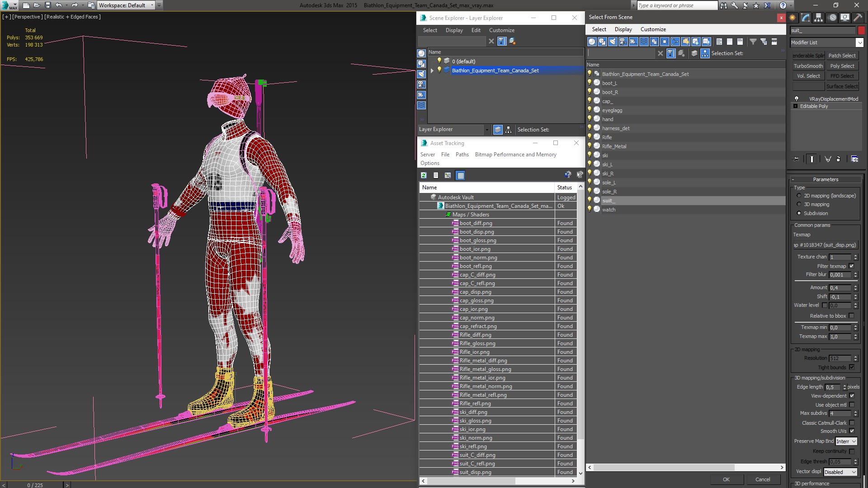Click Remove modifier from stack icon
This screenshot has height=488, width=868.
click(x=839, y=159)
